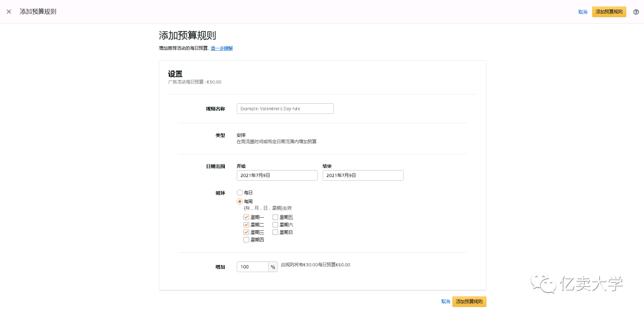Open the 开始 start date field
644x312 pixels.
277,175
